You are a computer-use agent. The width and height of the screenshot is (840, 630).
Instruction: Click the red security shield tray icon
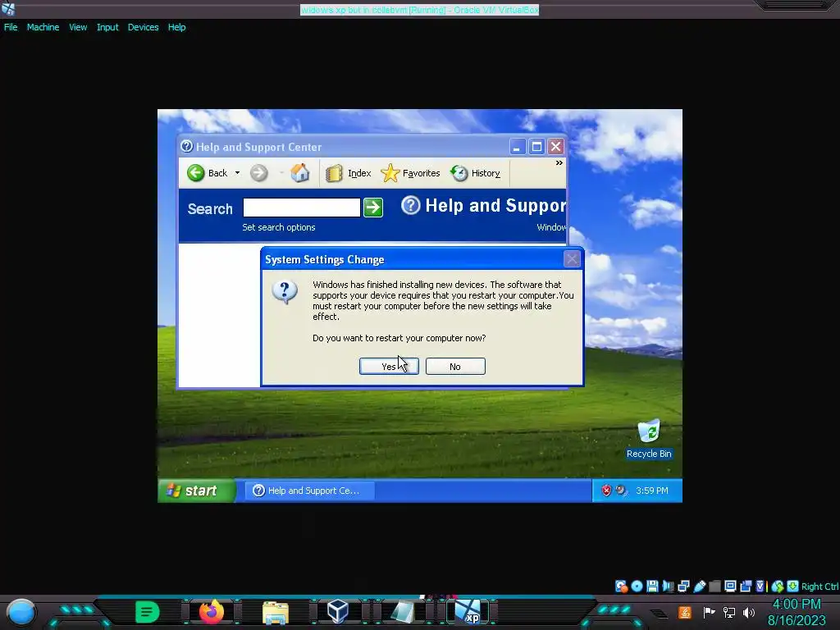606,491
